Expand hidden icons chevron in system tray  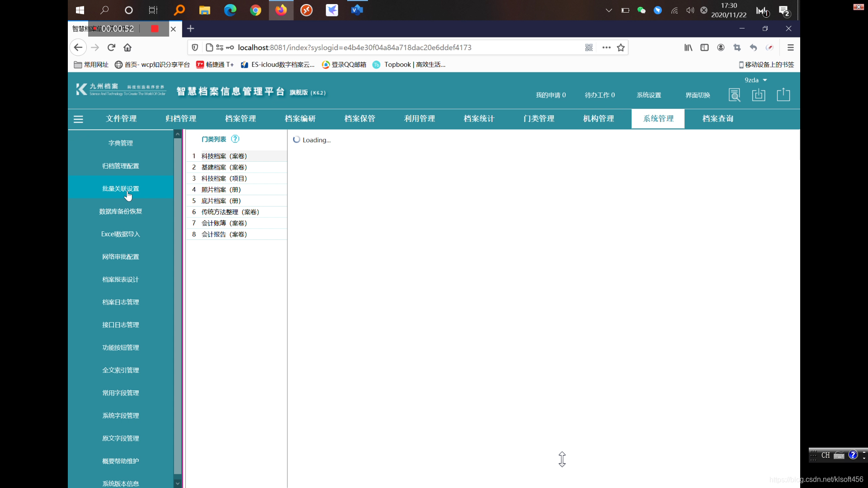tap(609, 10)
